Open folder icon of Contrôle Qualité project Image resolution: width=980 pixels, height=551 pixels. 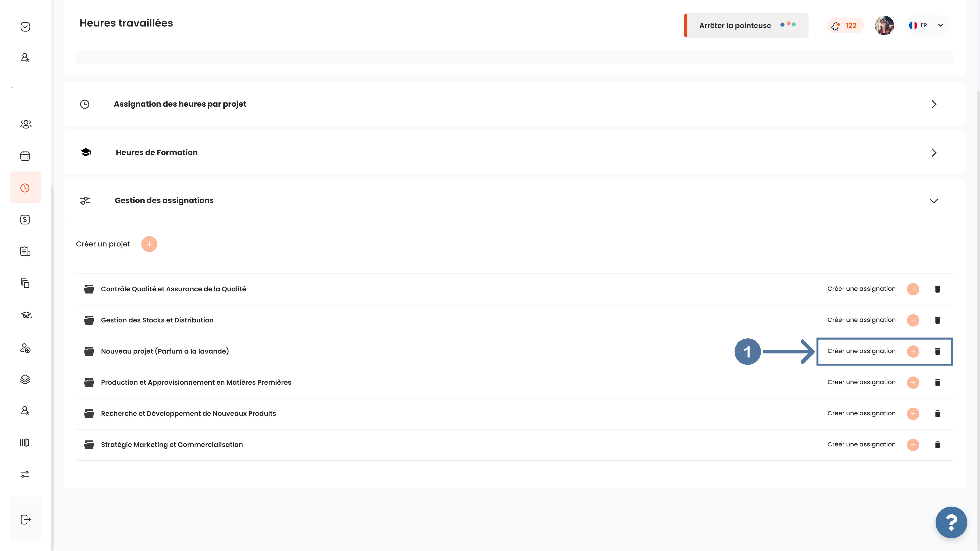[89, 289]
